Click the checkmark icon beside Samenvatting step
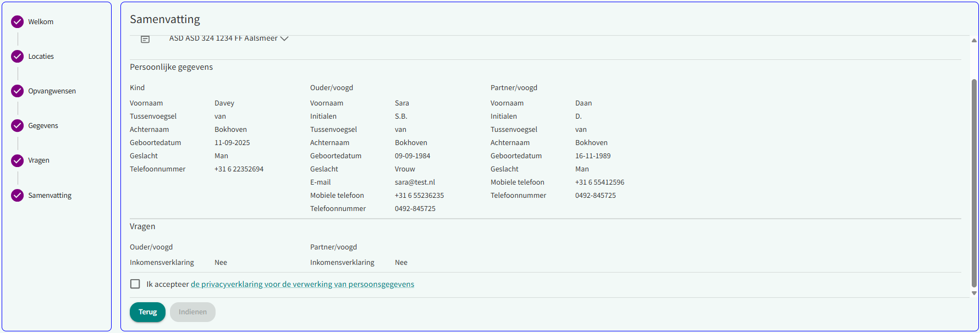 point(18,196)
